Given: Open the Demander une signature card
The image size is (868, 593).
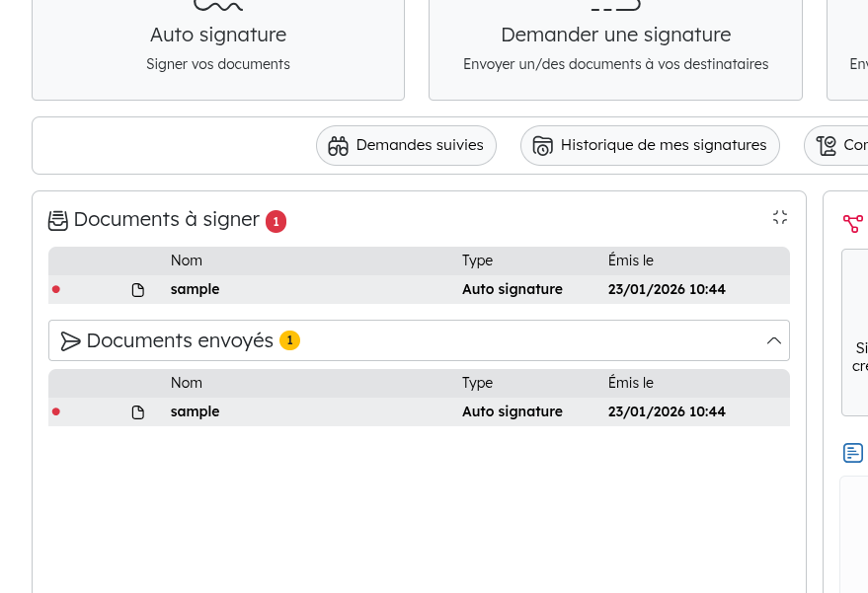Looking at the screenshot, I should [x=615, y=47].
